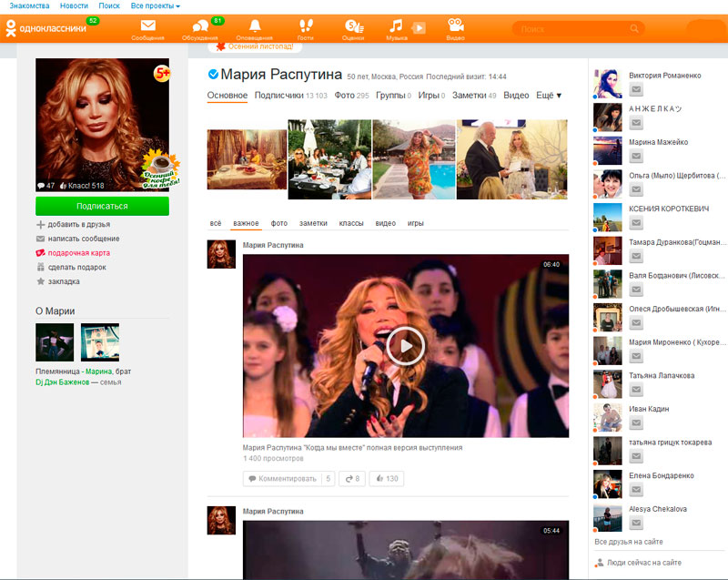This screenshot has width=728, height=580.
Task: Click подарочная карта link
Action: pyautogui.click(x=74, y=253)
